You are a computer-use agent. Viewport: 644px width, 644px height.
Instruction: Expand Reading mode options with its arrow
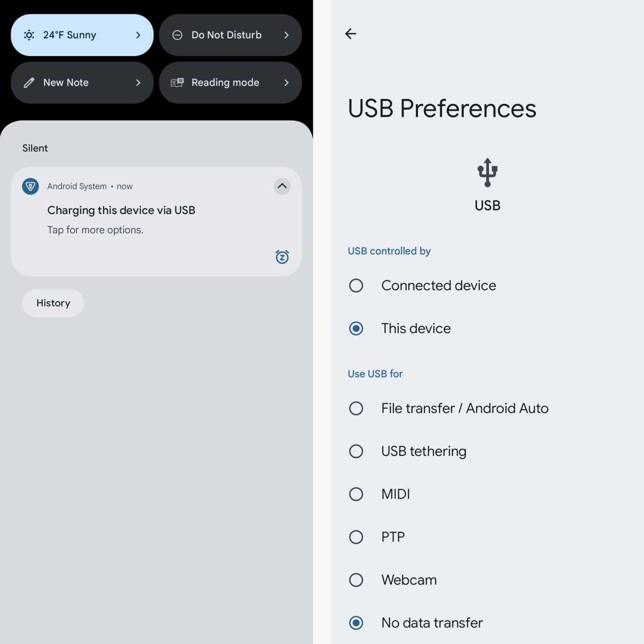click(287, 83)
